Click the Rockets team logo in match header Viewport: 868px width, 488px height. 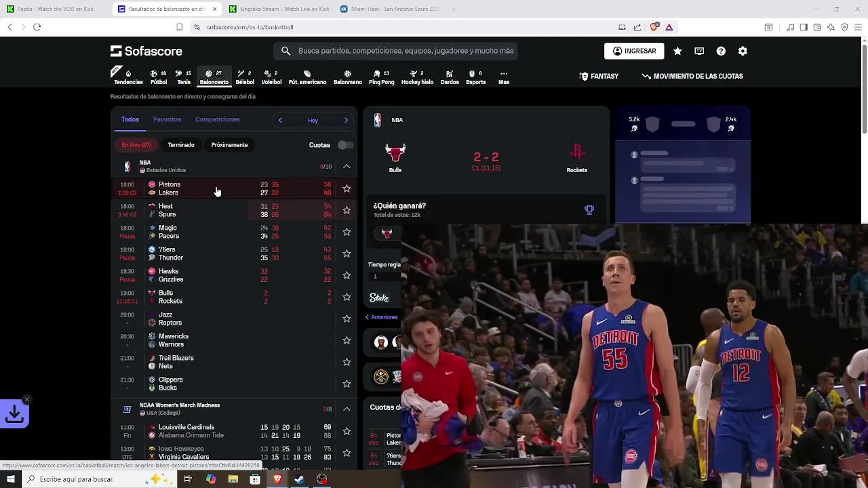pos(577,152)
